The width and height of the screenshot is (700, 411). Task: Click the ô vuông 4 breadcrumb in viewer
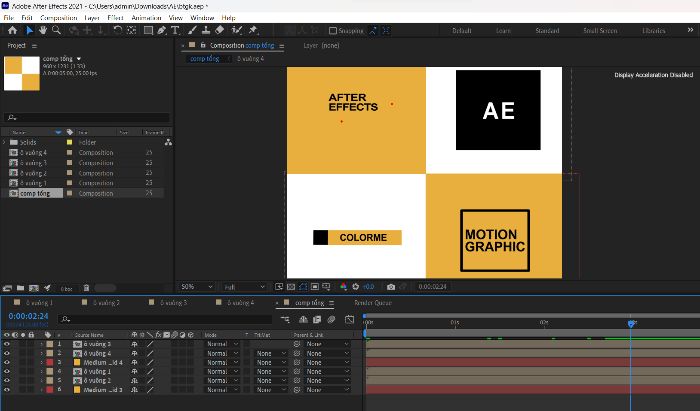click(250, 58)
